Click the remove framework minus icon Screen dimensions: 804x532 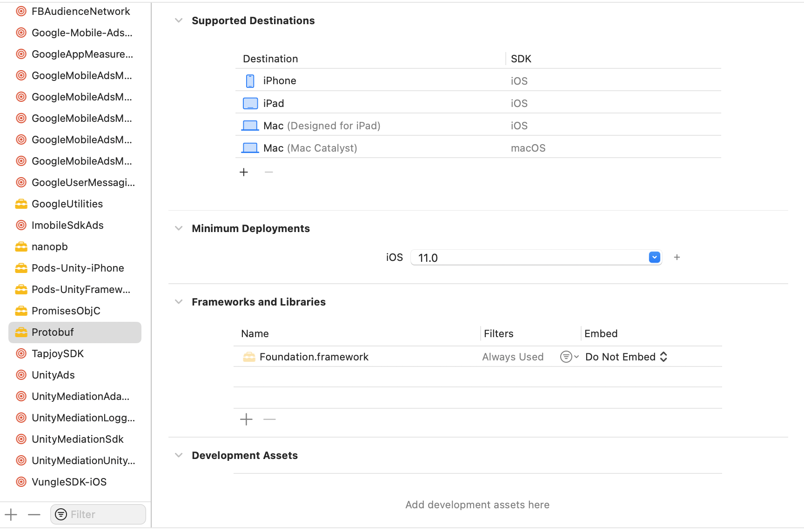(x=269, y=419)
